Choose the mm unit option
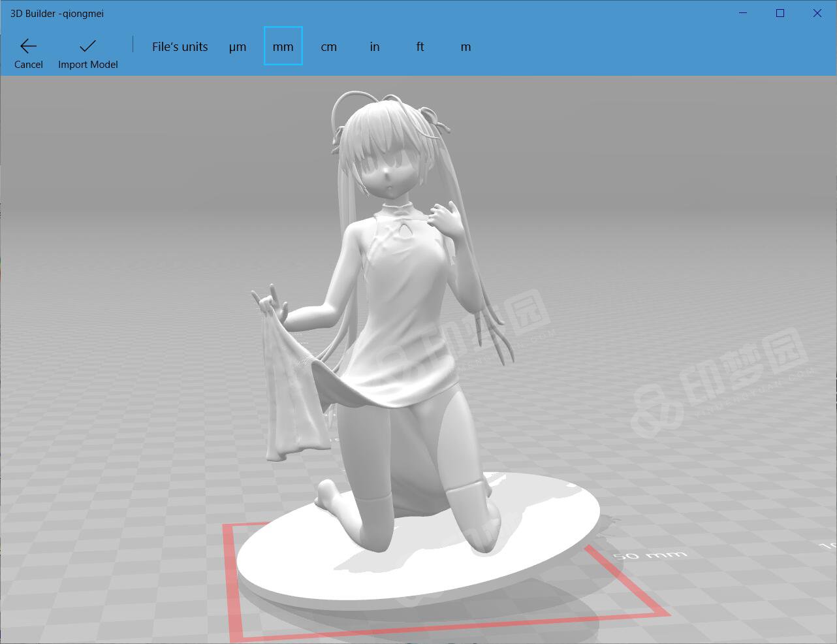Image resolution: width=837 pixels, height=644 pixels. pyautogui.click(x=283, y=46)
